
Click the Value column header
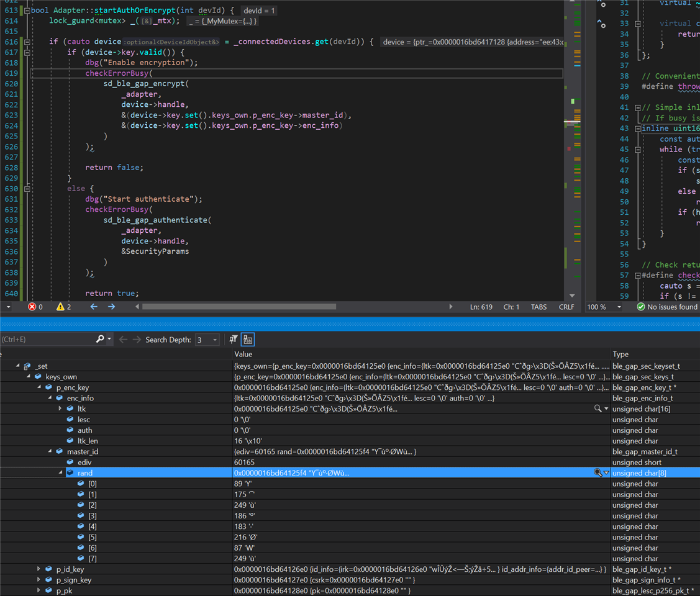click(243, 354)
